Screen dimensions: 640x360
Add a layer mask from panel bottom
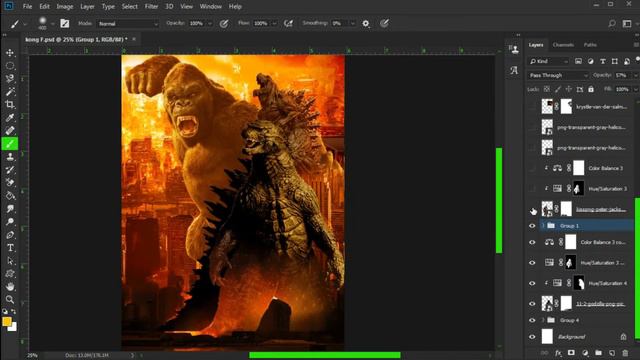[x=571, y=353]
